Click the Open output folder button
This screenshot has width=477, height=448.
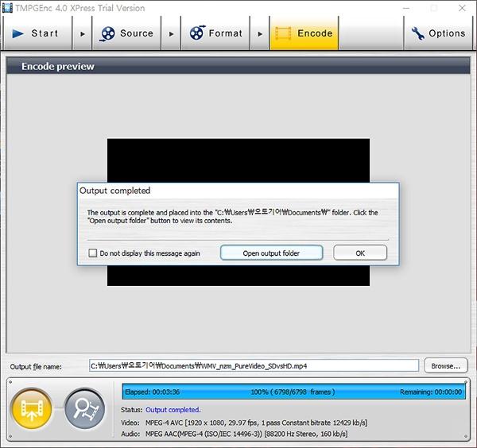pos(271,253)
